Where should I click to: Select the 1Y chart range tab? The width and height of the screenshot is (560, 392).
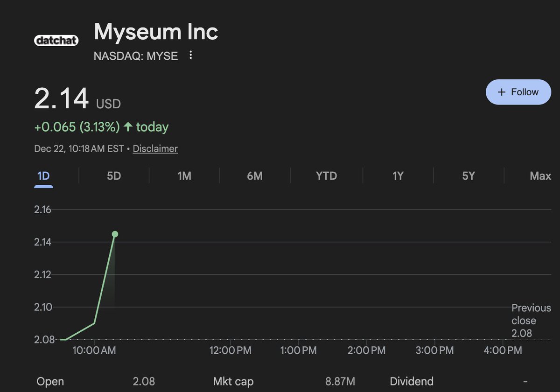[x=398, y=176]
